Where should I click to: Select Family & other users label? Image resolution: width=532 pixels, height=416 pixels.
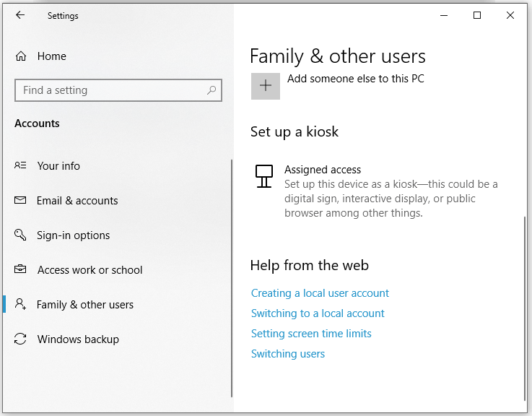tap(85, 304)
